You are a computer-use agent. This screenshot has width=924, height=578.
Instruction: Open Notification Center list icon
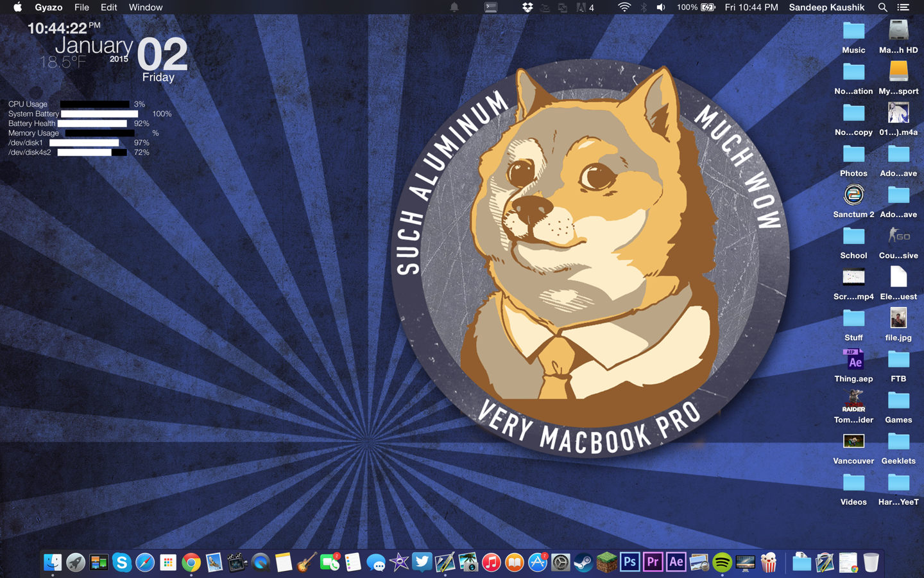point(903,7)
